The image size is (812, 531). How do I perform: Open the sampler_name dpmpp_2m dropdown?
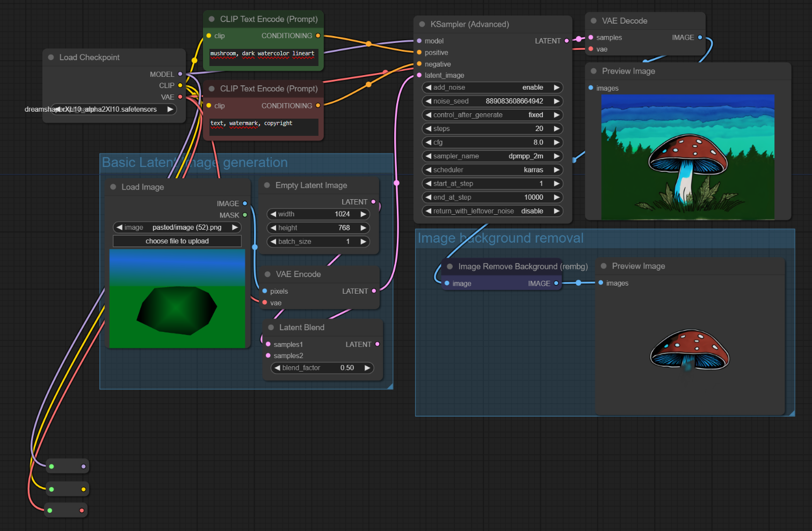(492, 156)
